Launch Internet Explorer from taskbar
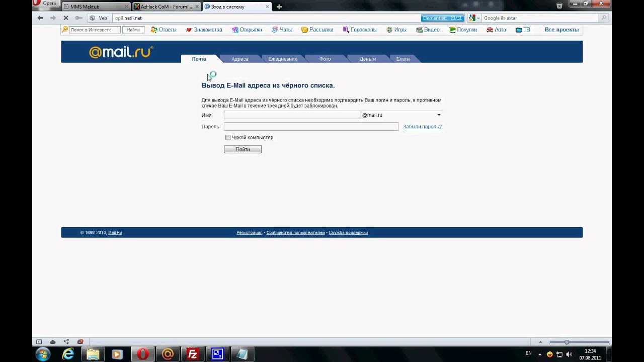Screen dimensions: 644x362 click(x=68, y=354)
